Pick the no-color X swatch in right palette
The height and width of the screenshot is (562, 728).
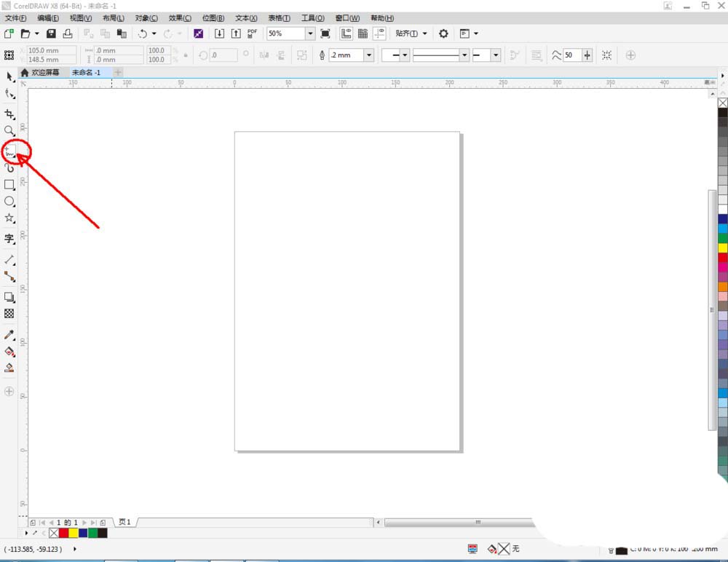click(x=723, y=103)
